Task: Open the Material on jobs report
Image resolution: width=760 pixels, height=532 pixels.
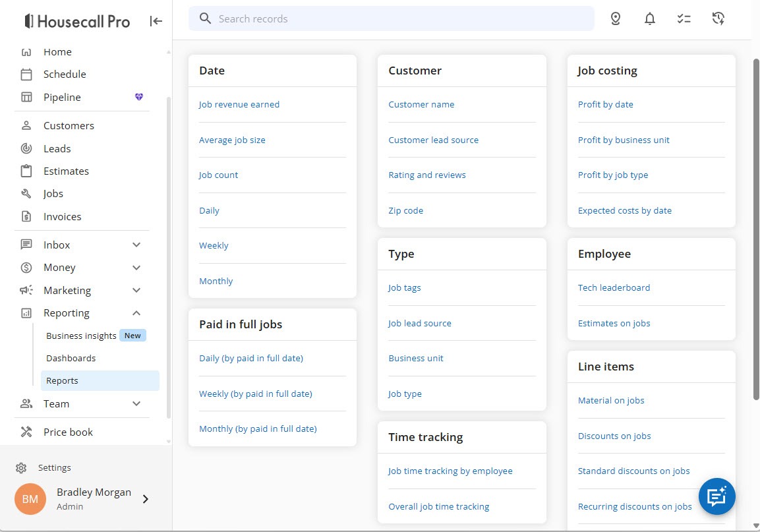Action: pos(611,401)
